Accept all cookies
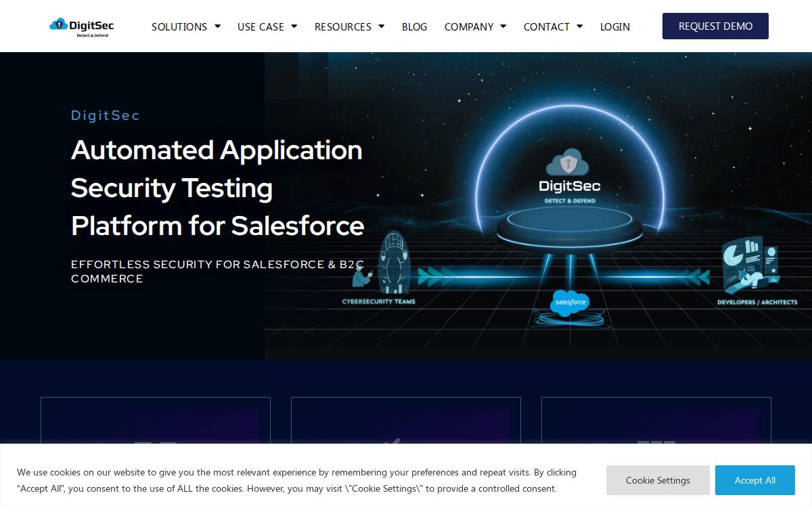The width and height of the screenshot is (812, 508). pyautogui.click(x=755, y=480)
